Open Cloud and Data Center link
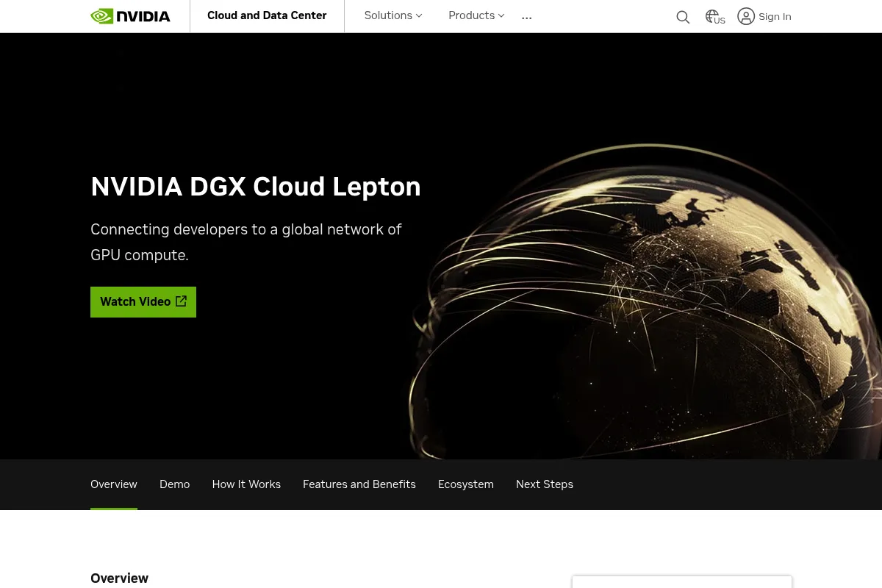882x588 pixels. click(267, 15)
